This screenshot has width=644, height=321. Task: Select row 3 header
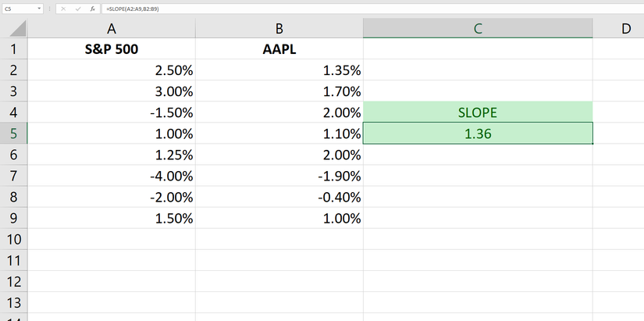click(x=14, y=91)
